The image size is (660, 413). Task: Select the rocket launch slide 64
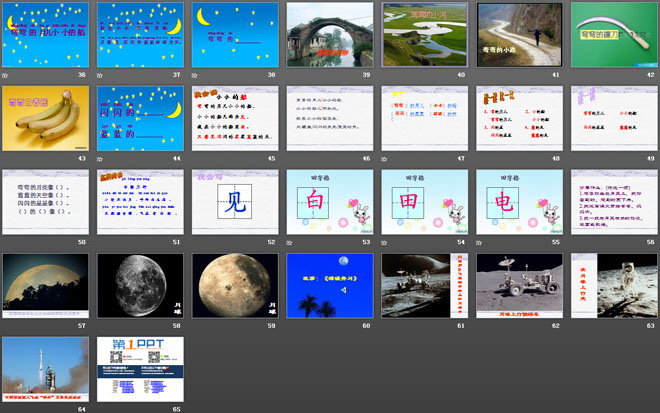coord(46,368)
